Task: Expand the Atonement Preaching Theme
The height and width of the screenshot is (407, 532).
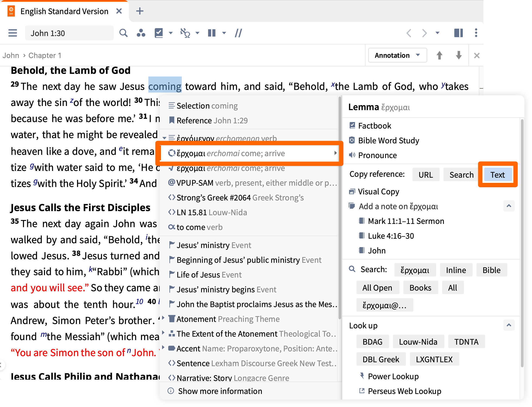Action: pos(163,318)
